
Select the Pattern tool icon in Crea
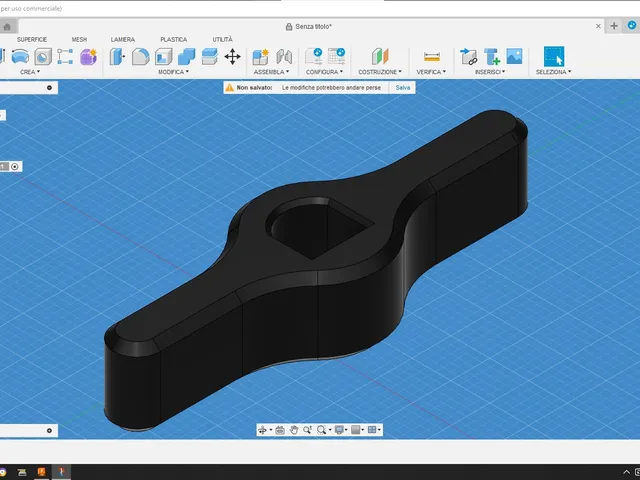(x=65, y=56)
